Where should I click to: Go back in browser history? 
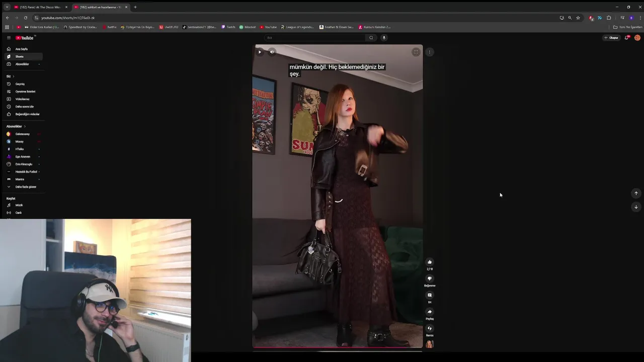7,18
